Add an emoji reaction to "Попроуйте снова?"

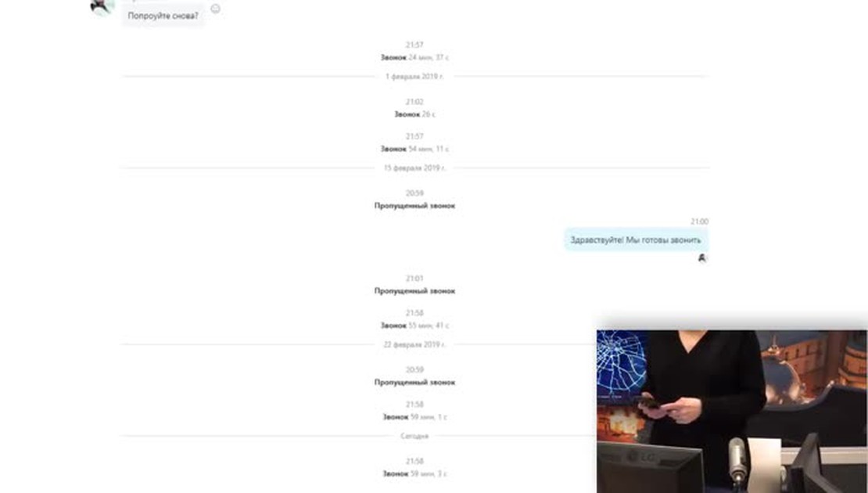point(216,9)
